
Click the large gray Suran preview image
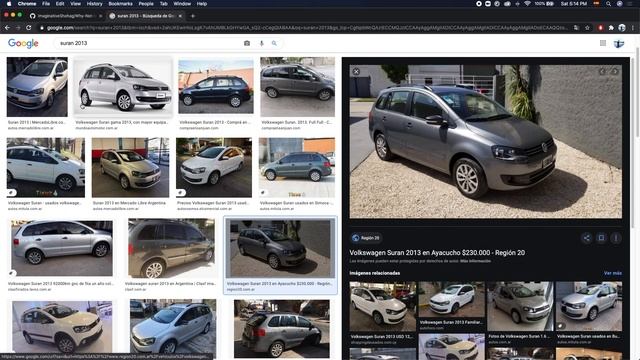point(486,142)
